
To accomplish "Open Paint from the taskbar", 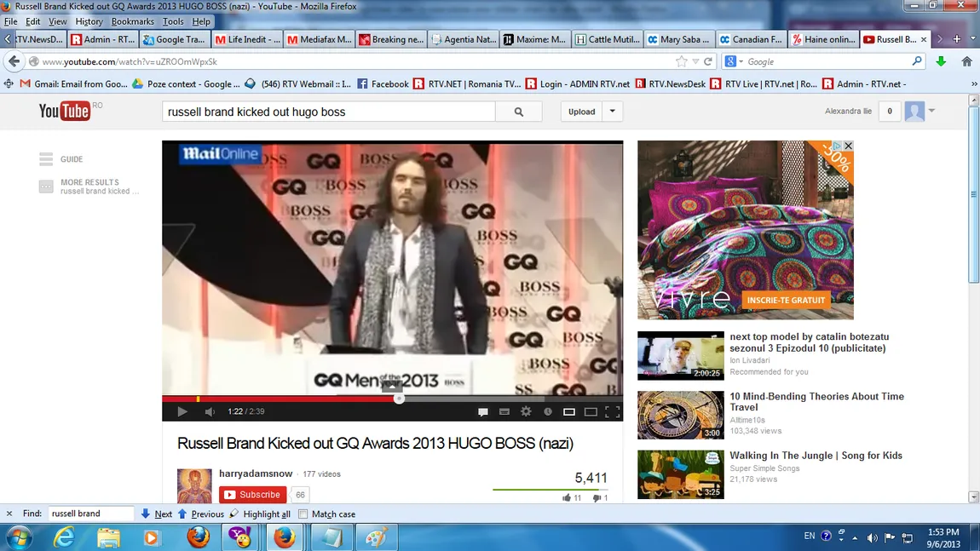I will click(x=376, y=537).
